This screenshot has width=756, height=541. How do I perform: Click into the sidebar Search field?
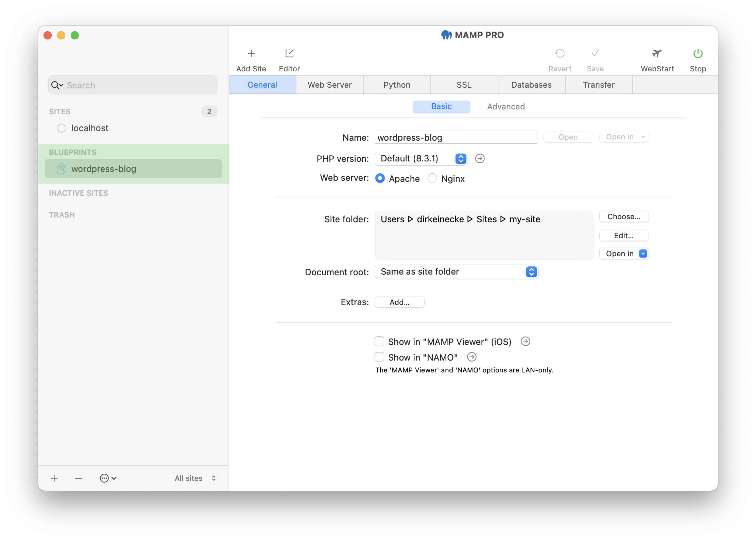click(133, 85)
